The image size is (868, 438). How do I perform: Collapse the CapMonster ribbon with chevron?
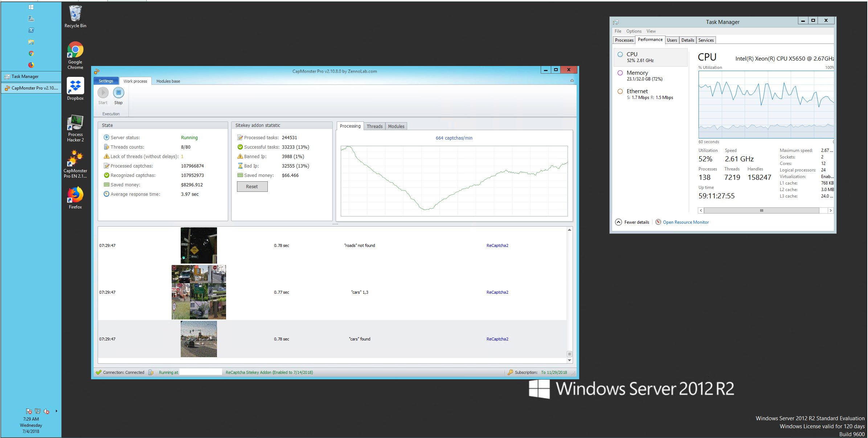[x=572, y=80]
